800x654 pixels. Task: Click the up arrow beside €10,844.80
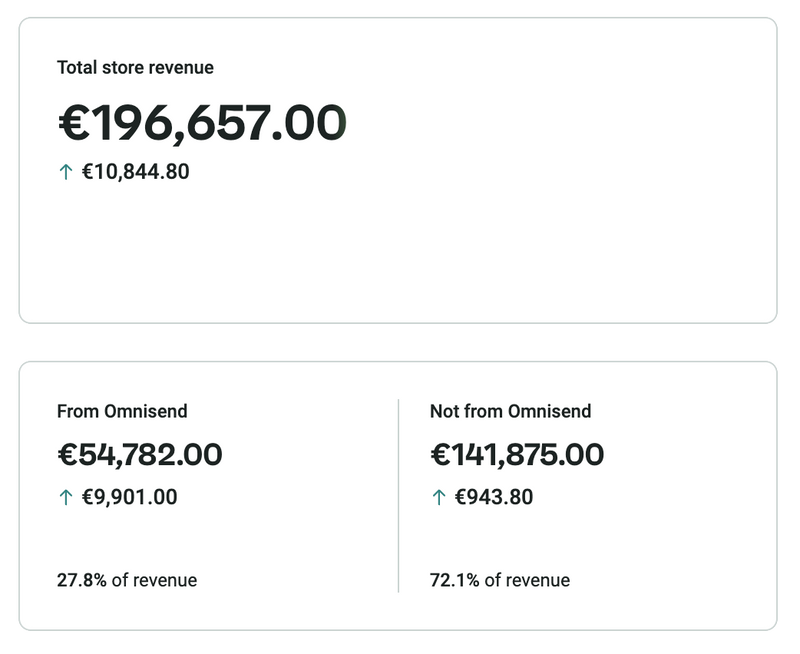(x=66, y=172)
